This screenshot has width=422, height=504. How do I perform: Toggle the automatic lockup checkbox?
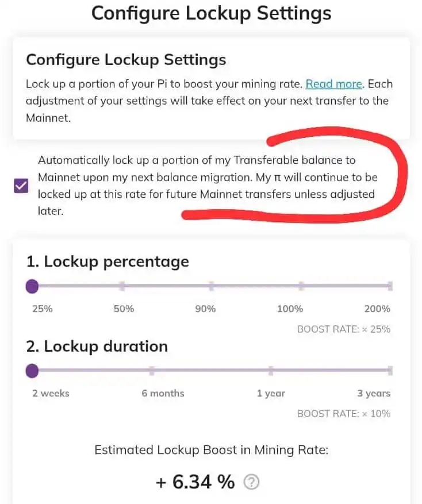21,186
